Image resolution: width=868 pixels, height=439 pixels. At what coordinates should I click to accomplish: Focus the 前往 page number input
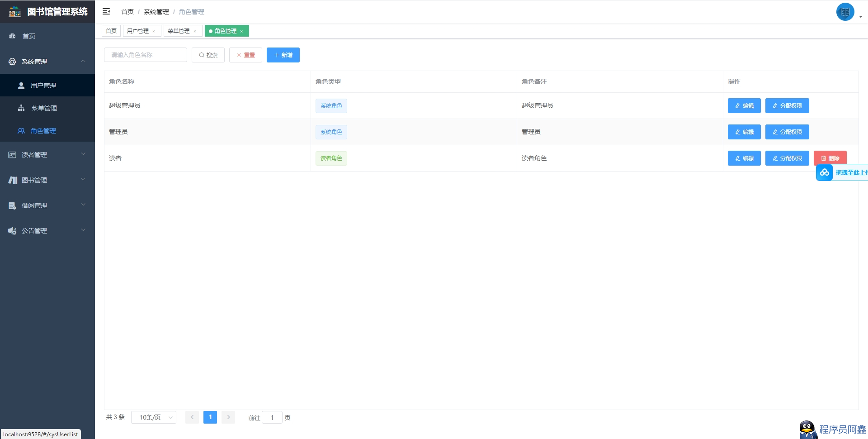coord(272,417)
